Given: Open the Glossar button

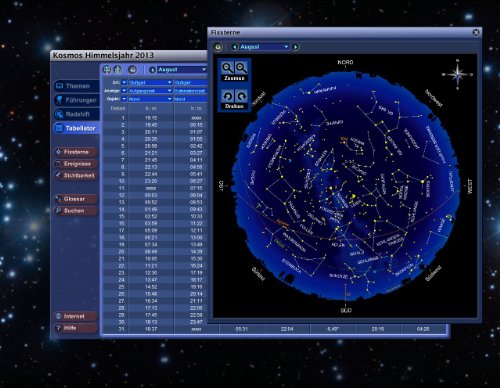Looking at the screenshot, I should [75, 199].
